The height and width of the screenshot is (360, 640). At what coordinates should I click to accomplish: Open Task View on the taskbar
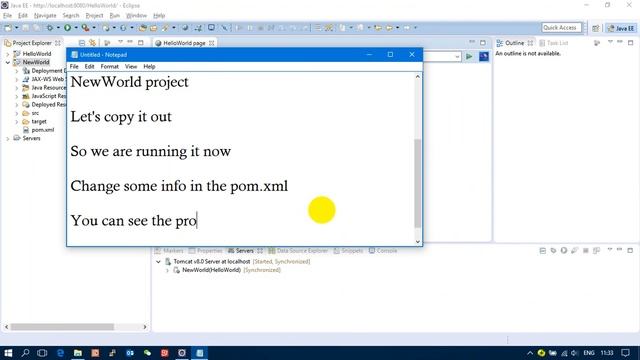point(42,353)
